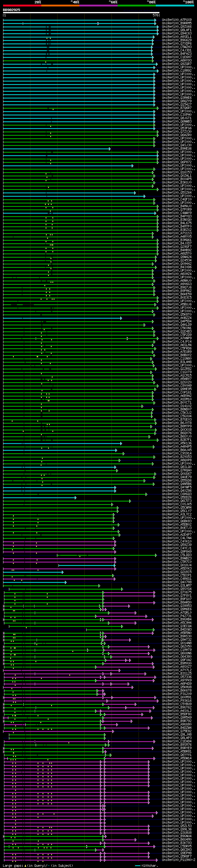Click the orange ~40% legend bar
Screen dimensions: 197x868
(60, 6)
